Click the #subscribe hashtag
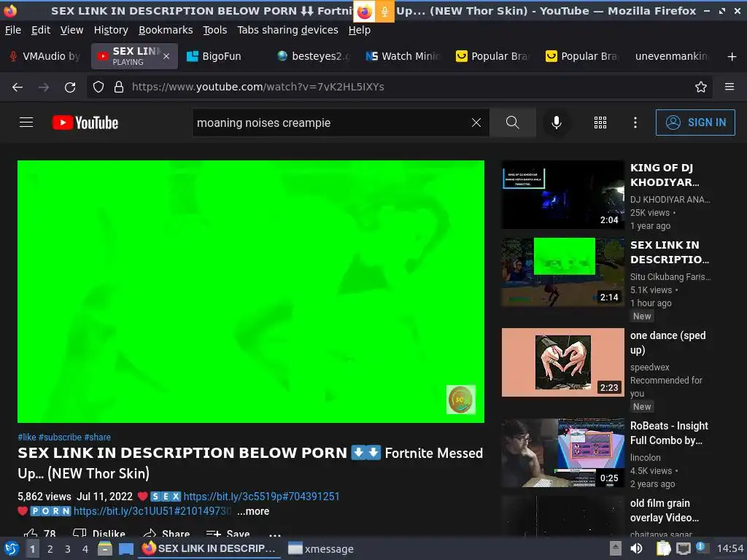Screen dimensions: 747x560 coord(60,437)
